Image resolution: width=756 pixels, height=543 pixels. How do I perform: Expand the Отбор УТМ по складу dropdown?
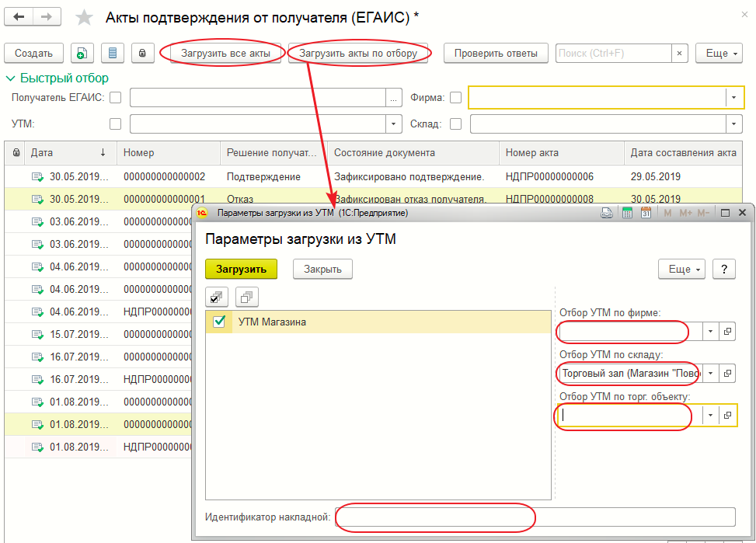pos(711,374)
